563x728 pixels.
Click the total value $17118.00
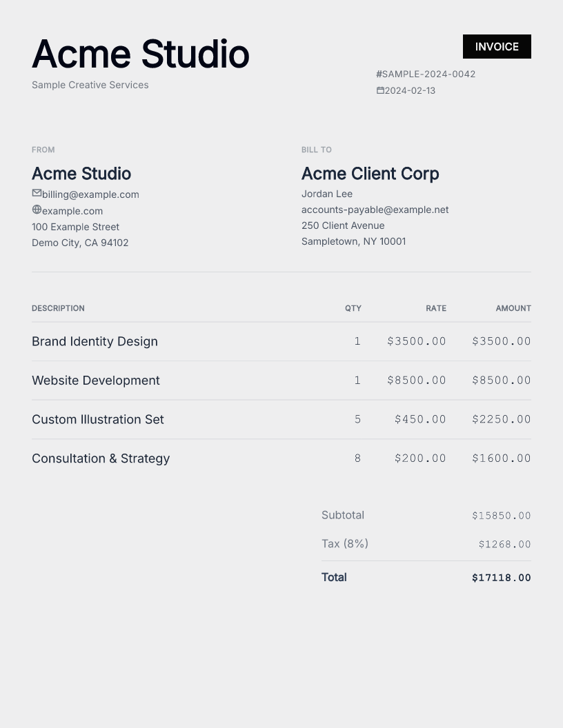(501, 578)
